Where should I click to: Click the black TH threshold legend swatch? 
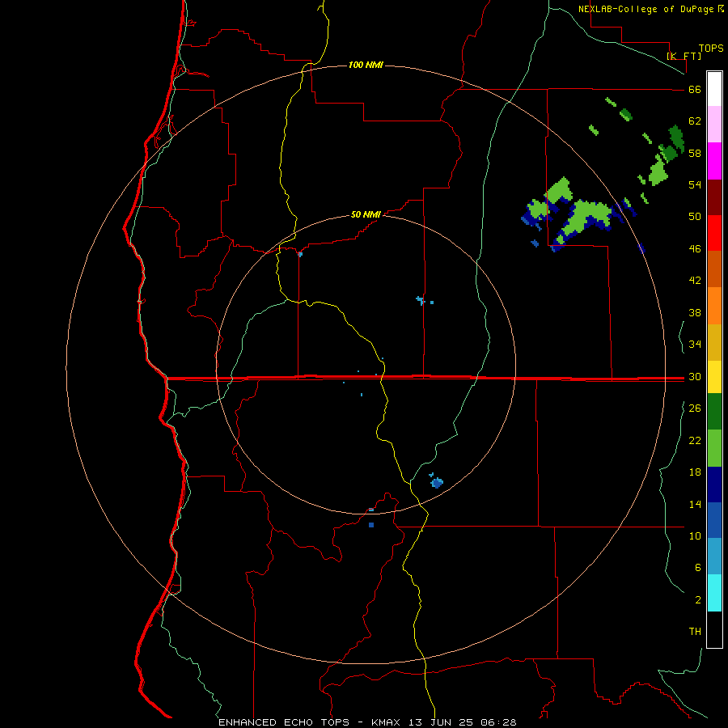tap(714, 629)
